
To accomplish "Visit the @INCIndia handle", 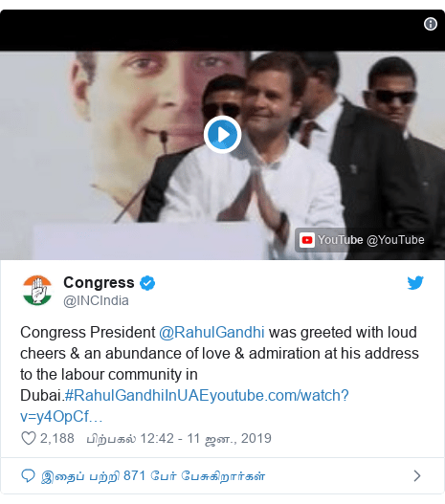I will point(96,301).
